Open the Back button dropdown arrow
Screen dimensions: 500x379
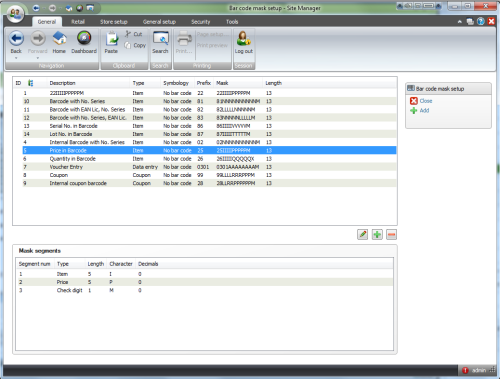[x=16, y=58]
